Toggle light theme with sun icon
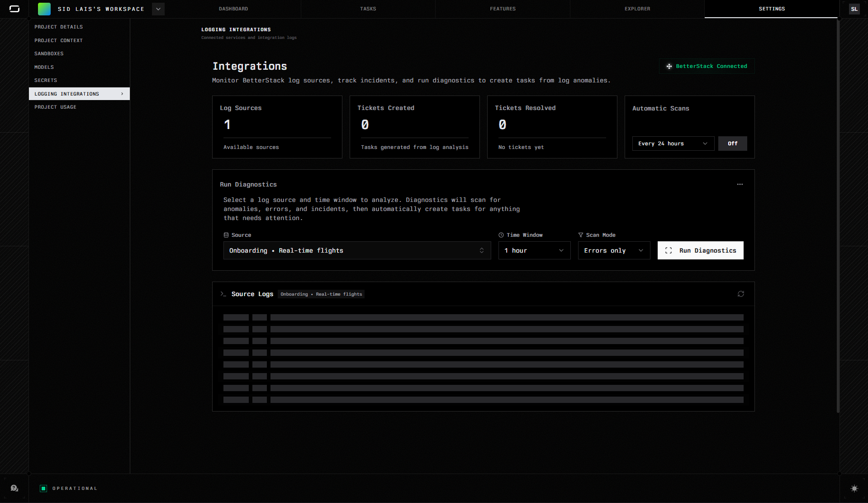The image size is (868, 503). [x=854, y=489]
